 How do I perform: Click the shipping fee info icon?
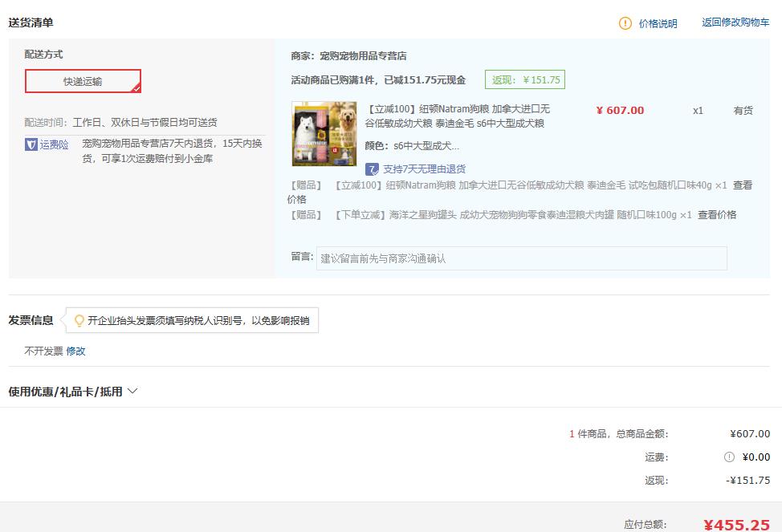729,457
